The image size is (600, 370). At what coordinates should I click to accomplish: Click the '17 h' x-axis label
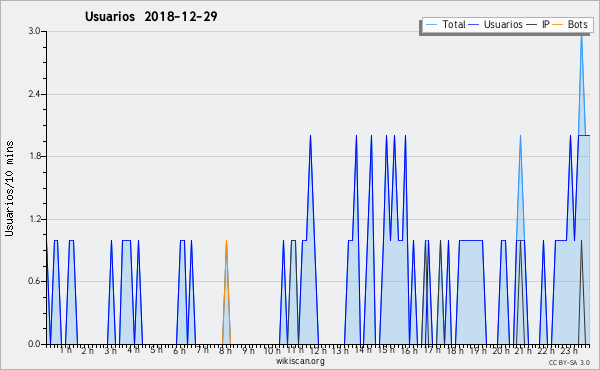(432, 350)
